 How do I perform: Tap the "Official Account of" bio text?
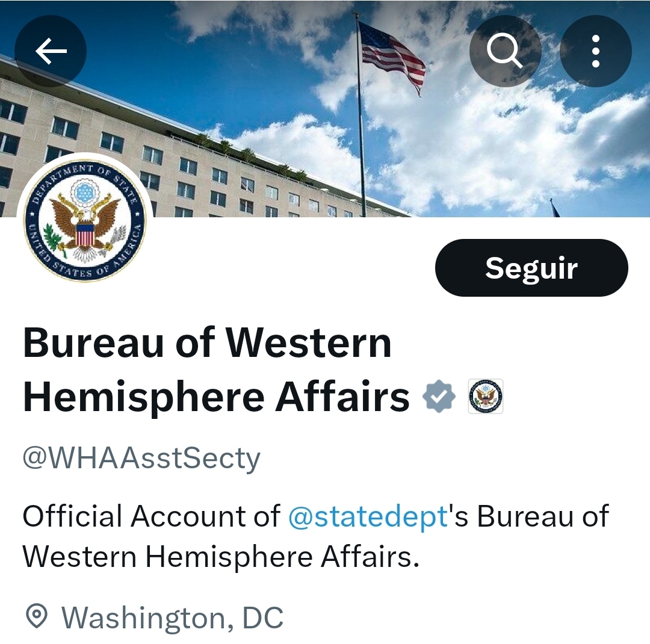pyautogui.click(x=152, y=516)
